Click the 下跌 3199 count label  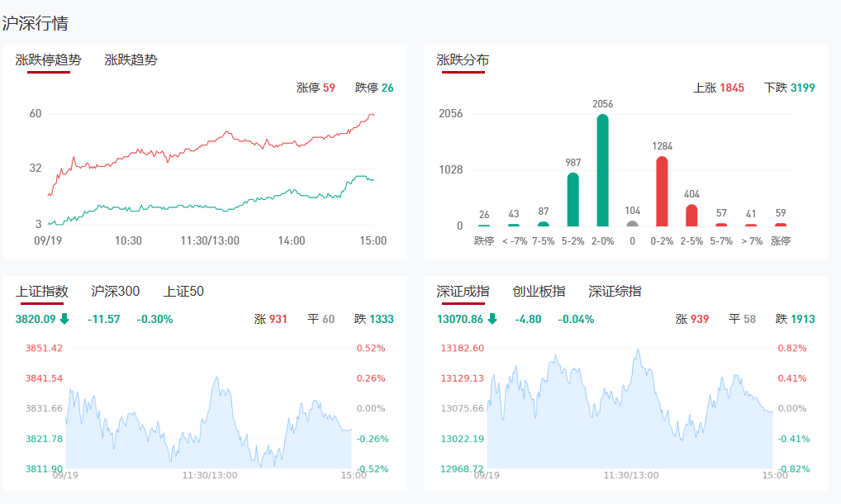(x=790, y=88)
